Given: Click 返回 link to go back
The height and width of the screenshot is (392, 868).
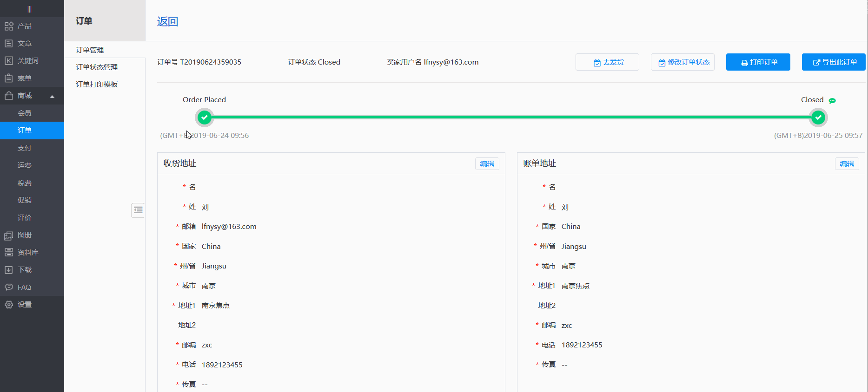Looking at the screenshot, I should pos(167,21).
